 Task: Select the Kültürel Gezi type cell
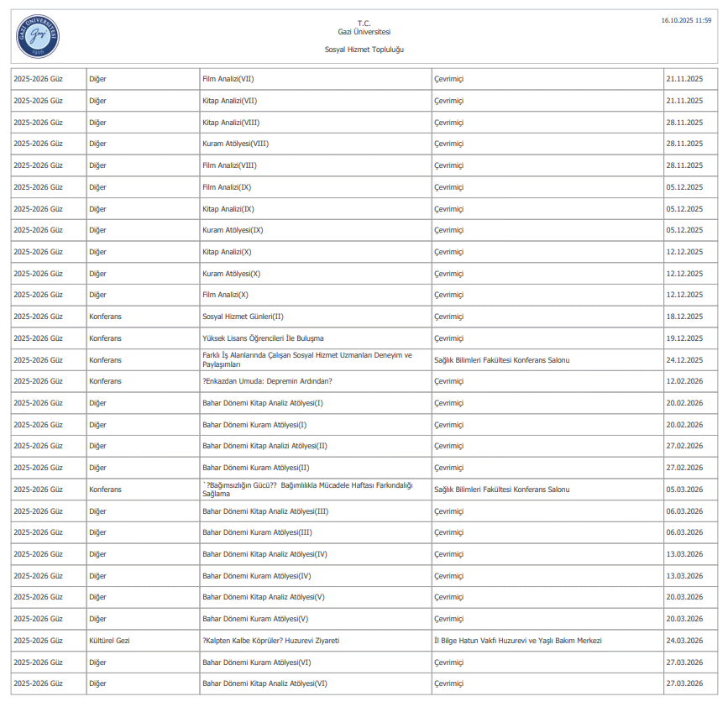[109, 641]
